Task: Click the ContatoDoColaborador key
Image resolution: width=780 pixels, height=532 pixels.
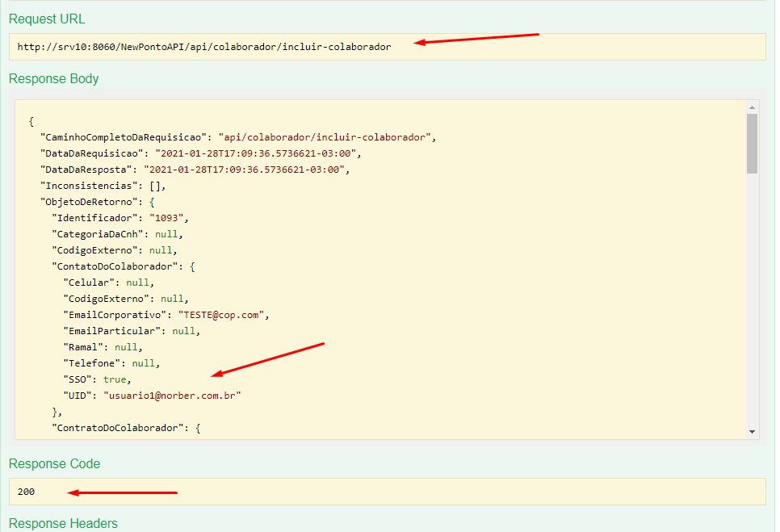Action: point(115,266)
